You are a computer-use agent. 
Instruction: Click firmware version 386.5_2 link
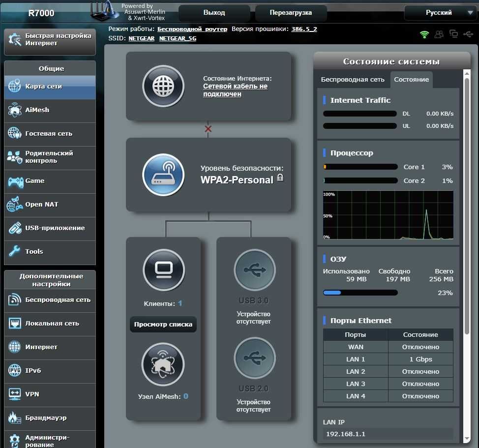pyautogui.click(x=304, y=29)
